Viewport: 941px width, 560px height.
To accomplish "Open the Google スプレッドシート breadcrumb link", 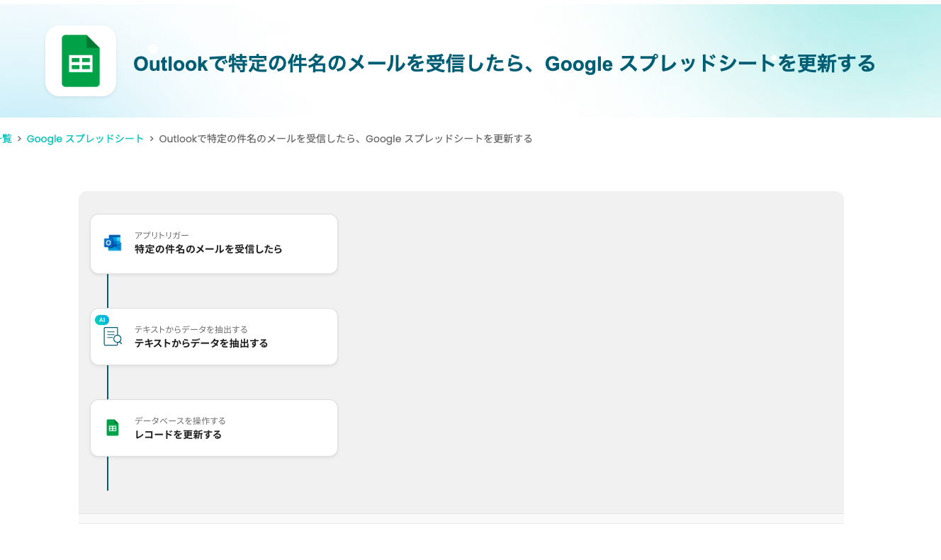I will (85, 139).
